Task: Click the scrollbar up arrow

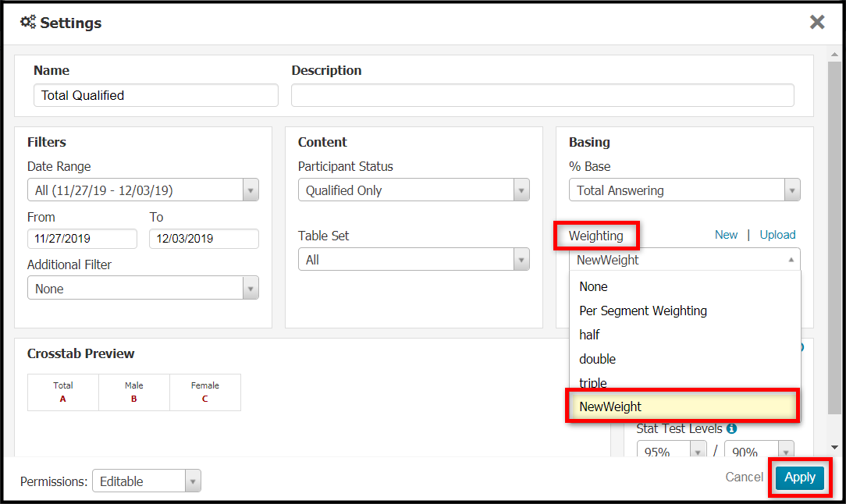Action: pyautogui.click(x=834, y=54)
